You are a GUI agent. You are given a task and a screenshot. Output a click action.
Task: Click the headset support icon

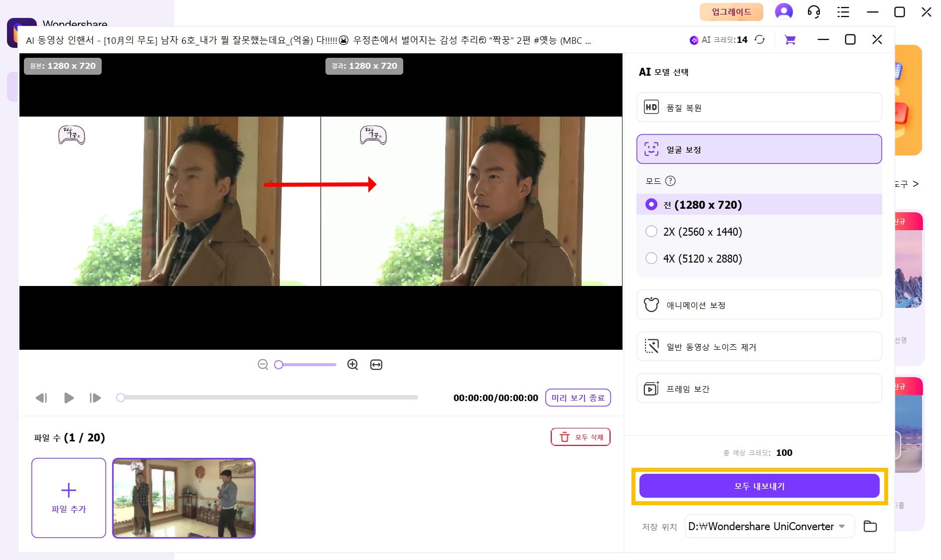click(813, 12)
